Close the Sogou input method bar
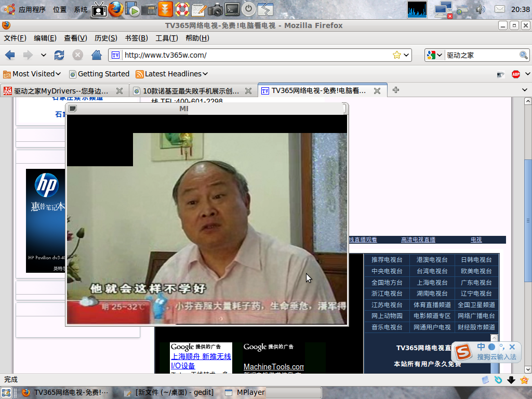Image resolution: width=532 pixels, height=399 pixels. [x=512, y=347]
